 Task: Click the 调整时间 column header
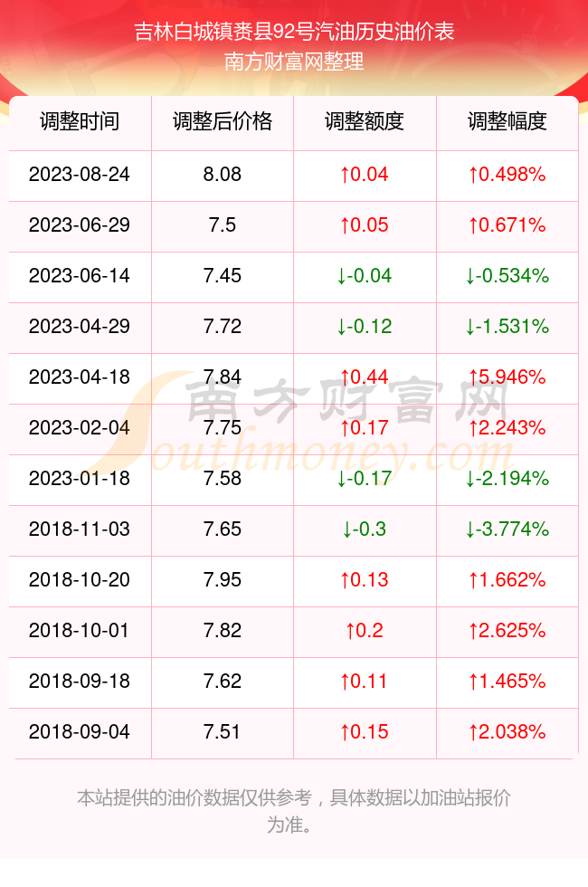[80, 121]
